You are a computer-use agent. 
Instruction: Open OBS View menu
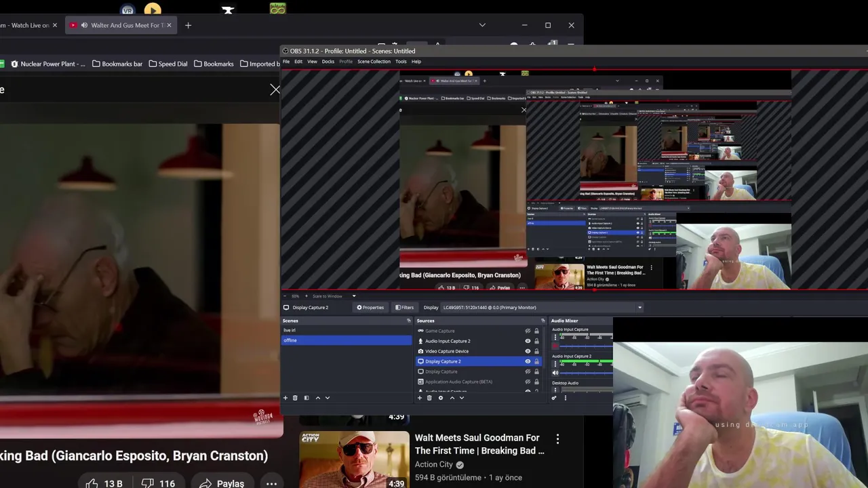[x=312, y=62]
